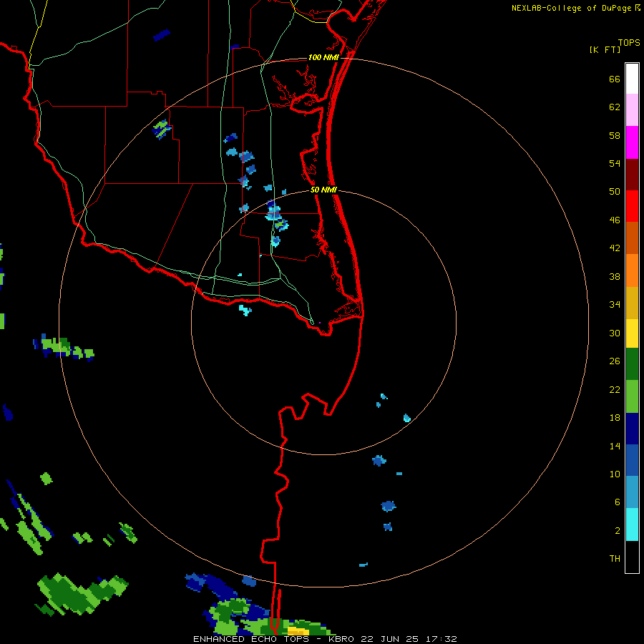Click the white 66+ kft legend swatch
The image size is (644, 644).
632,79
